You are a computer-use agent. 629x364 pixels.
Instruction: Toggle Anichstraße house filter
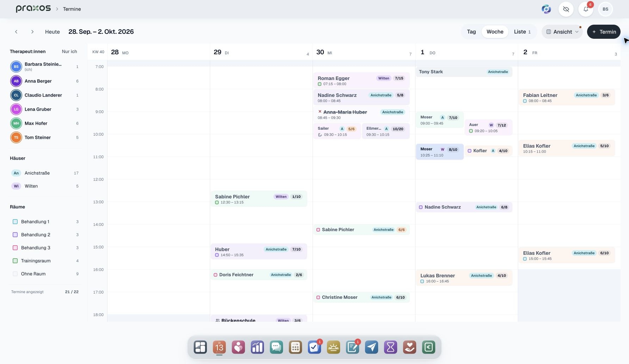click(x=45, y=173)
